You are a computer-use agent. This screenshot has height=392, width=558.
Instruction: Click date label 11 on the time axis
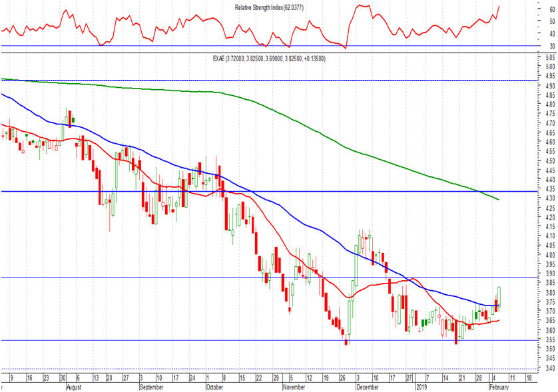512,378
